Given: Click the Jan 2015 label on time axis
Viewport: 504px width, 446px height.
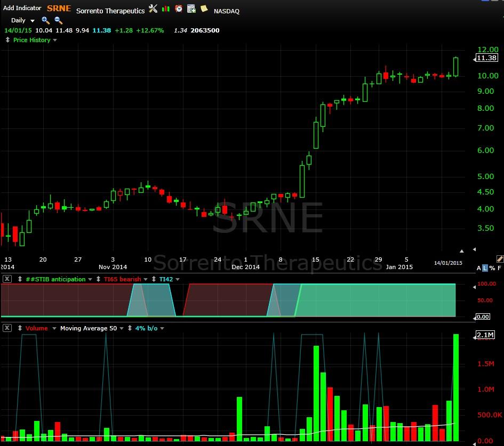Looking at the screenshot, I should (399, 267).
